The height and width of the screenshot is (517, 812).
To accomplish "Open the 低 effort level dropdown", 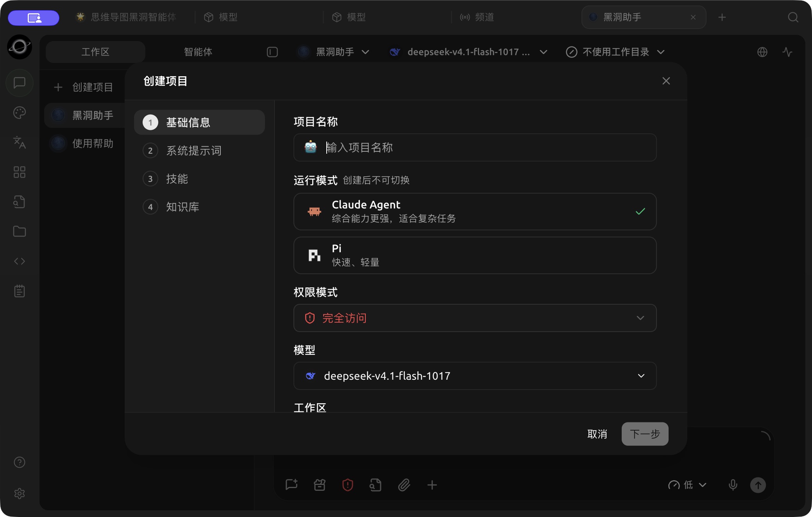I will pos(687,485).
